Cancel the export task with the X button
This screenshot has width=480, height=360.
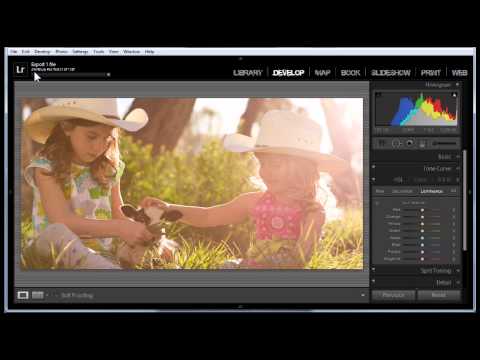point(108,74)
